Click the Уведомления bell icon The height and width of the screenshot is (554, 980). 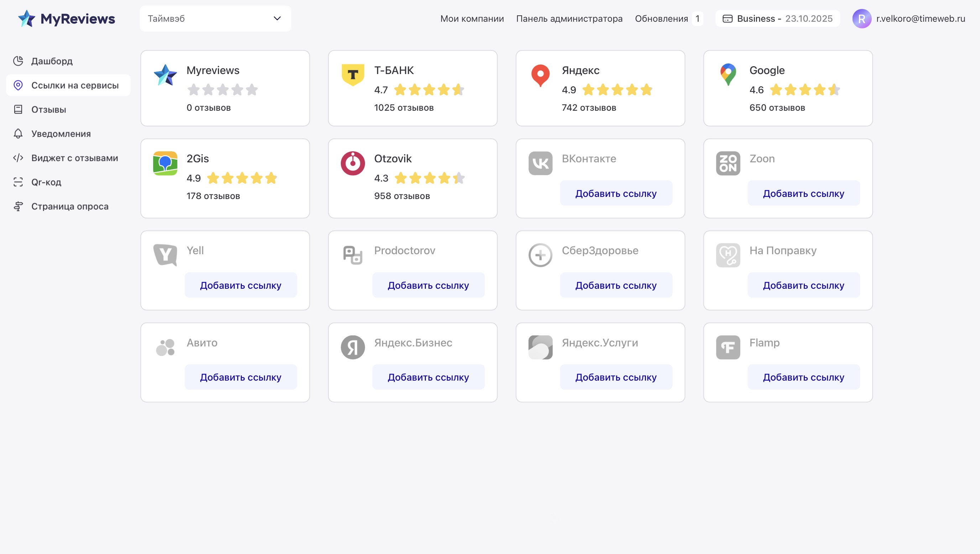point(17,134)
